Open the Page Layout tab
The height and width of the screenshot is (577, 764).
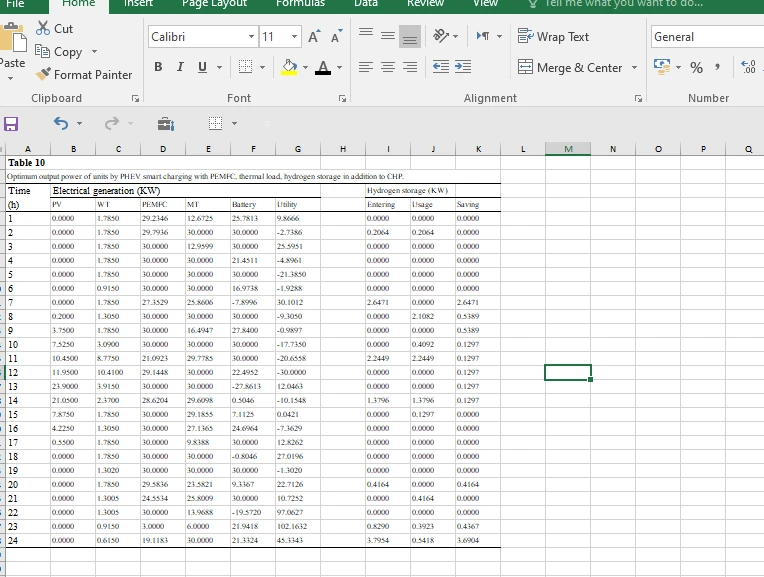[214, 4]
